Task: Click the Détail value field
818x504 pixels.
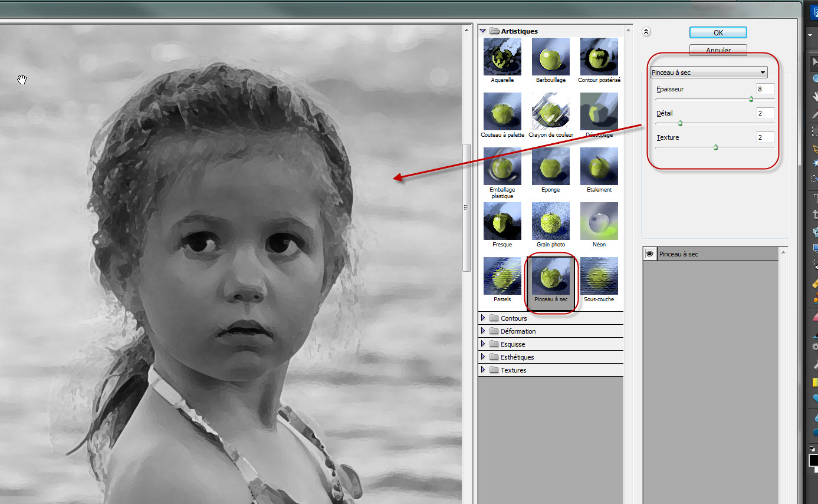Action: click(x=766, y=113)
